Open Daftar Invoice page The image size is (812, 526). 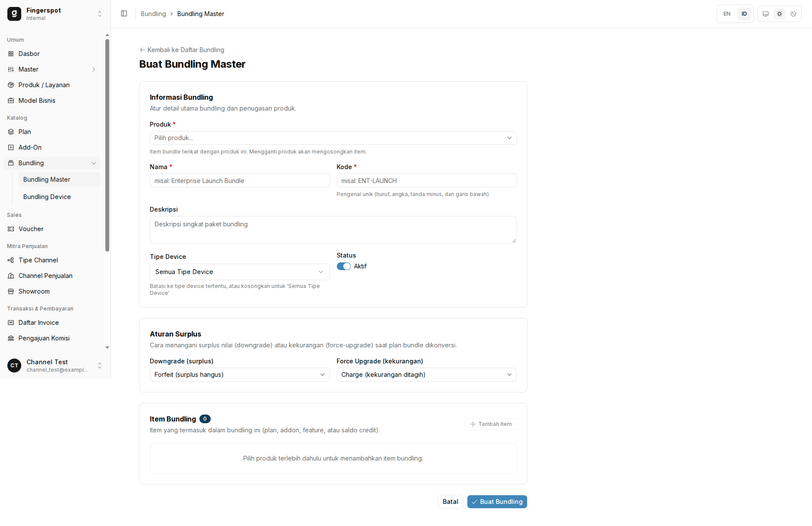52,323
